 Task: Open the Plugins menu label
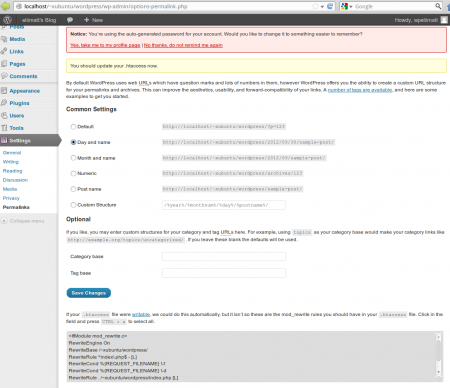coord(19,103)
